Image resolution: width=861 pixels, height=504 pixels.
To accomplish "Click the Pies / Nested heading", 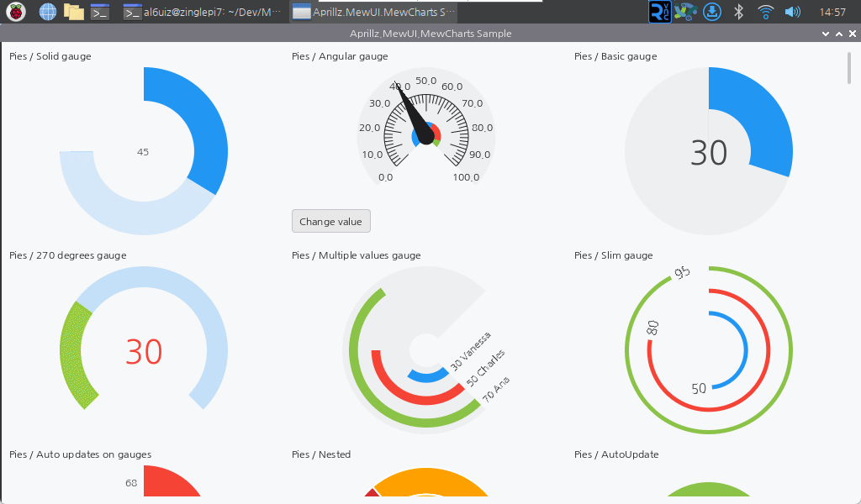I will 321,454.
